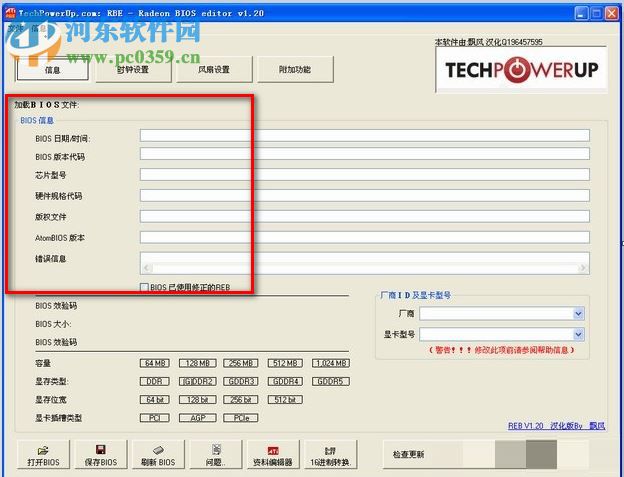Switch to the 附加功能 tab

(295, 70)
